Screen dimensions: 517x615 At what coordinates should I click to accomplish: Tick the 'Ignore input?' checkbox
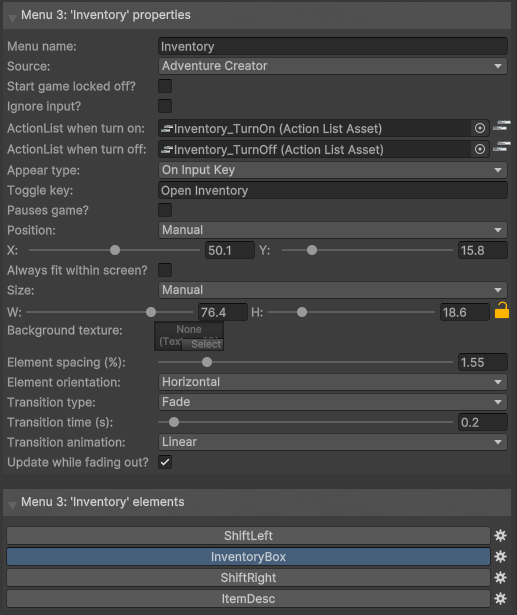165,106
